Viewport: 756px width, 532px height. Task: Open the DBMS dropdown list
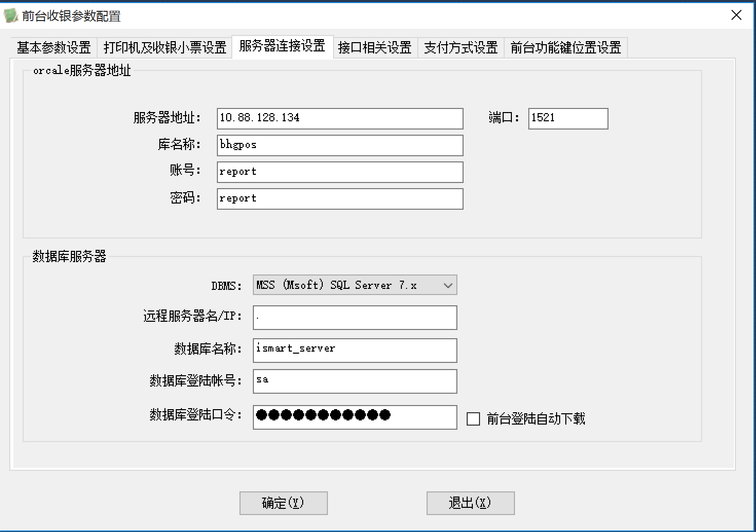355,285
